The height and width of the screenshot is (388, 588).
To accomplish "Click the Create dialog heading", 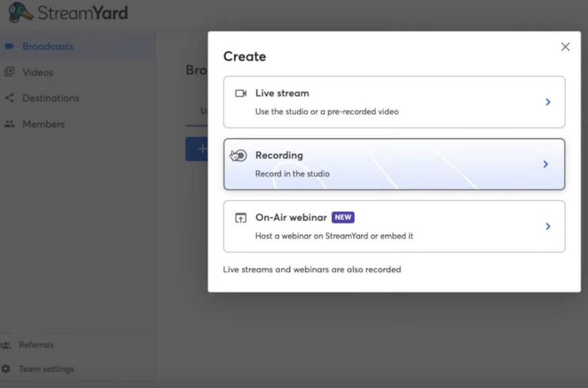I will 245,56.
